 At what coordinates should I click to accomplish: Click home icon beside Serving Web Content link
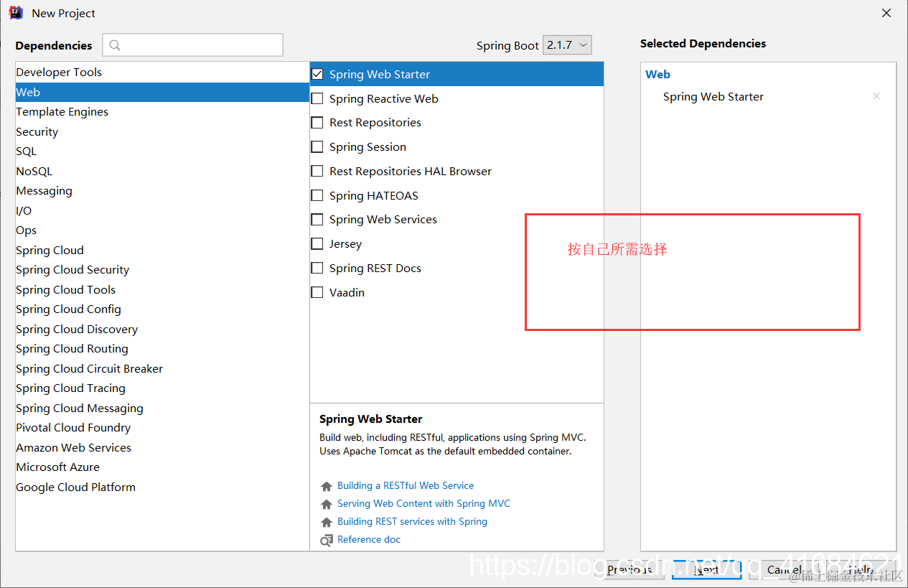[327, 504]
